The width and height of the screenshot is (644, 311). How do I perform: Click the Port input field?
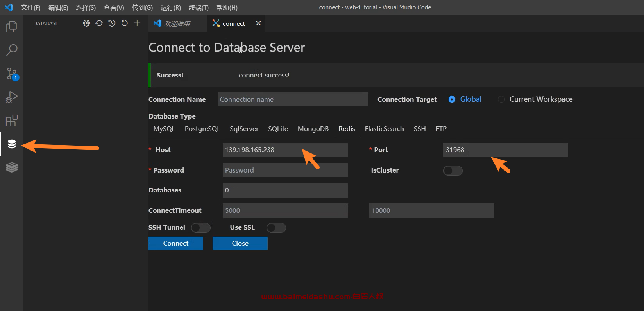pyautogui.click(x=506, y=150)
